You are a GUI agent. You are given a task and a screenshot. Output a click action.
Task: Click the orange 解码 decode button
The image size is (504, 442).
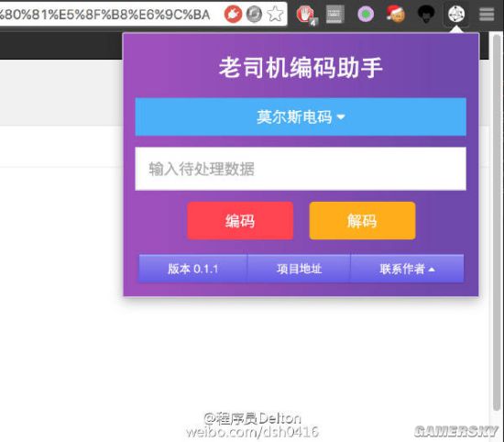point(362,221)
